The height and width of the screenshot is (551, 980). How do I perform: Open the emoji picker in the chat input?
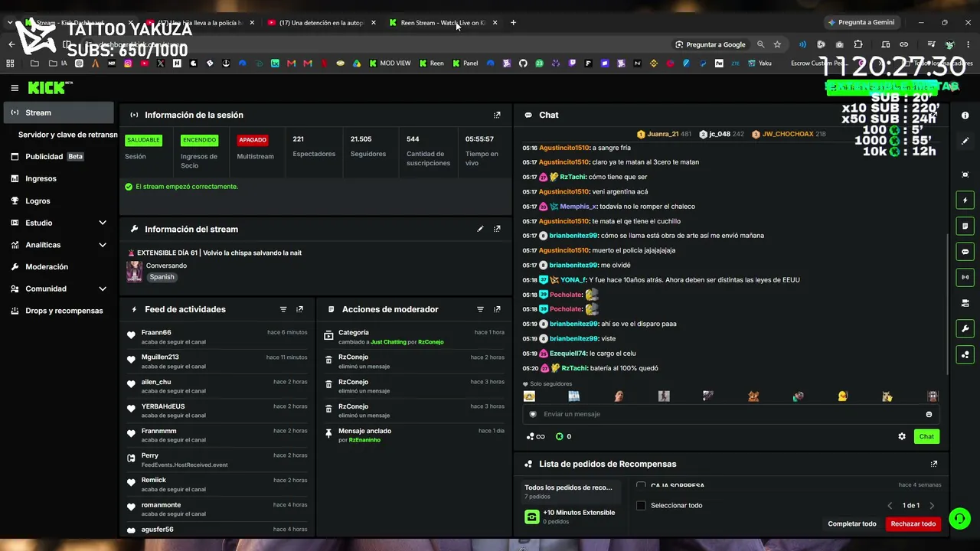pyautogui.click(x=929, y=414)
